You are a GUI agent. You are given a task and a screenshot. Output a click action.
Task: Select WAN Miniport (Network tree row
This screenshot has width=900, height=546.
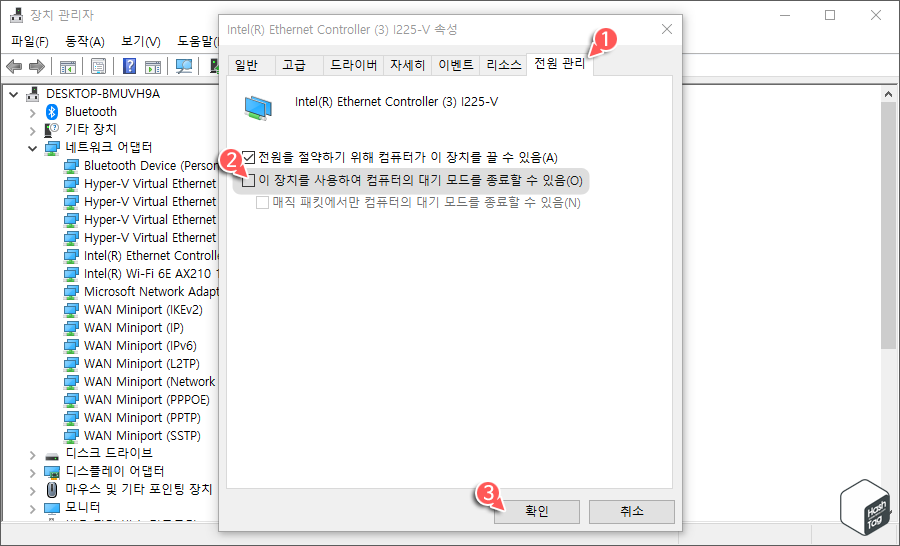(139, 382)
